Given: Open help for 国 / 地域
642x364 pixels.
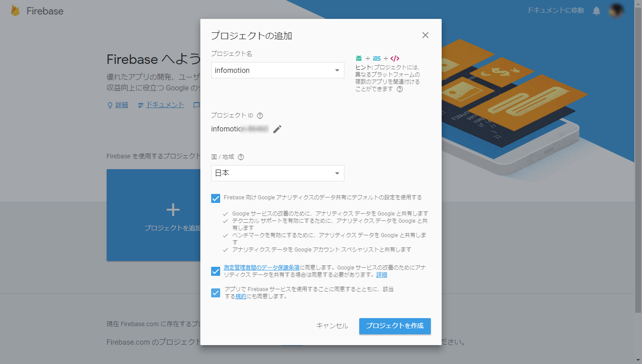Looking at the screenshot, I should pos(241,157).
